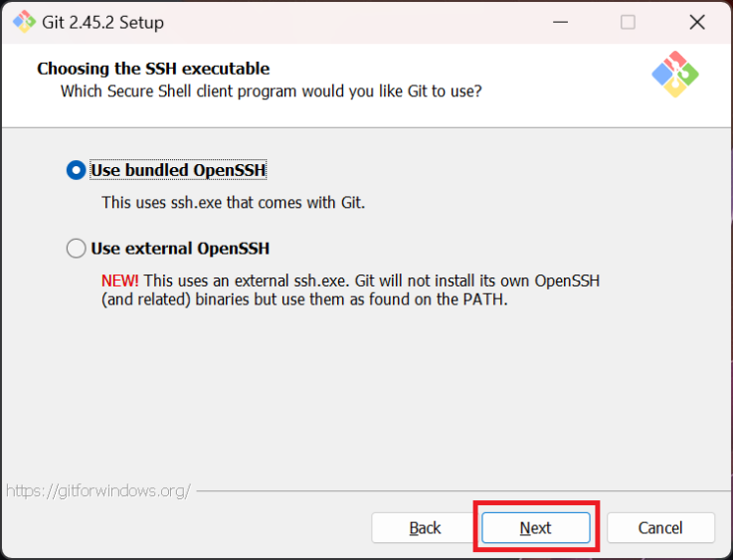Viewport: 733px width, 560px height.
Task: Click the "Choosing the SSH executable" heading
Action: 153,69
